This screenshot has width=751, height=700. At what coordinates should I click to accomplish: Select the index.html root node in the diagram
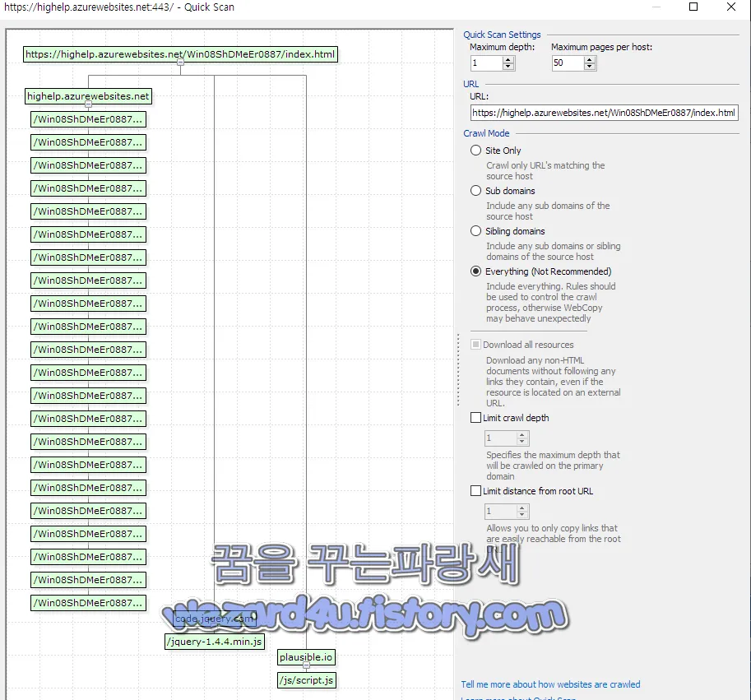pos(178,53)
